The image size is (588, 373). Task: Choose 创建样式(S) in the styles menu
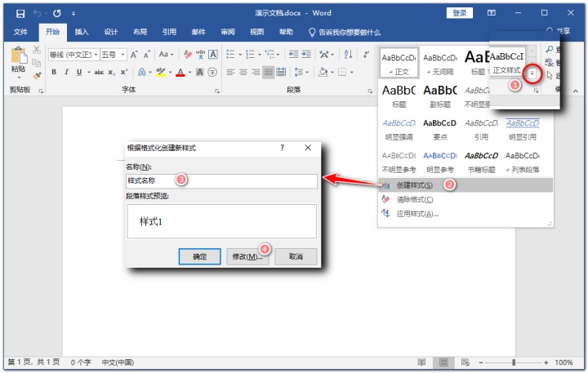click(465, 185)
